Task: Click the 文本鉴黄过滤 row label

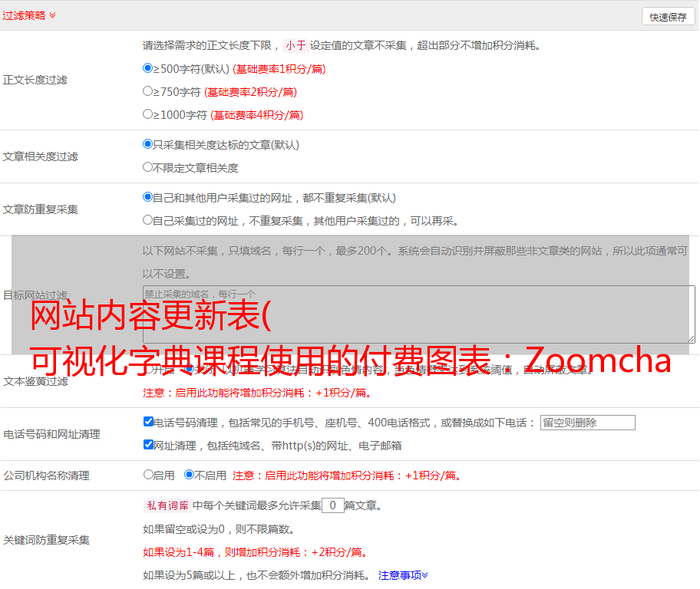Action: pos(36,381)
